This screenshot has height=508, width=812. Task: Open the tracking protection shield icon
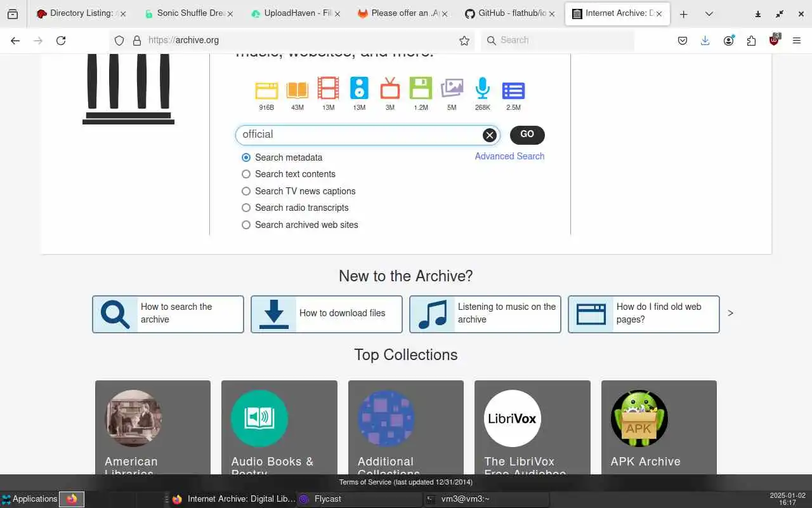(x=119, y=41)
